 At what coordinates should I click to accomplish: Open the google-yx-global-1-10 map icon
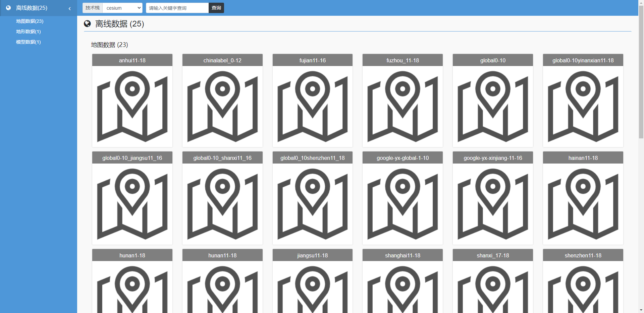[402, 204]
